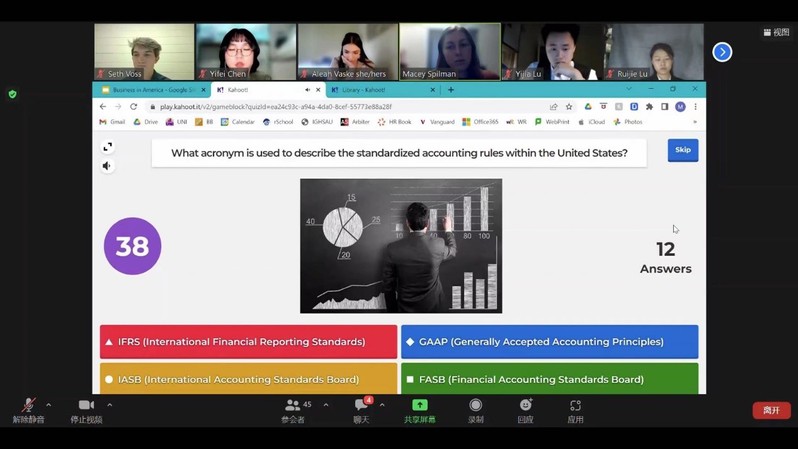Reload the page with browser refresh icon
The image size is (798, 449).
(x=134, y=107)
